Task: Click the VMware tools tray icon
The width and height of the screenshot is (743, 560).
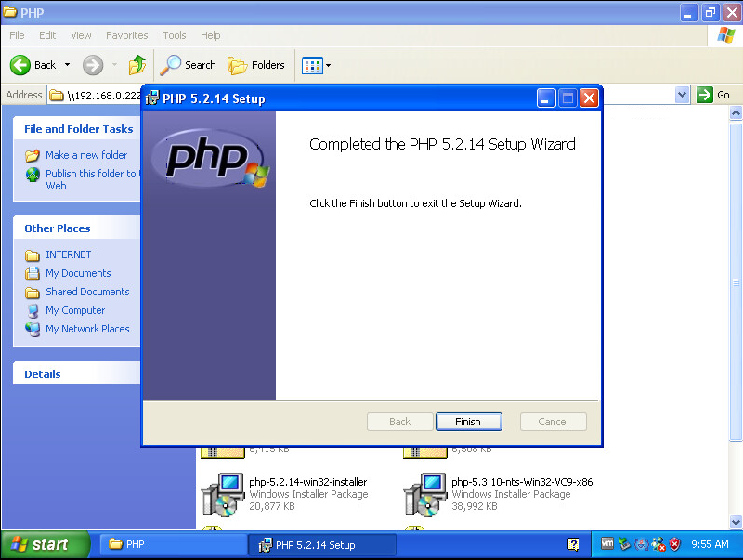Action: coord(607,544)
